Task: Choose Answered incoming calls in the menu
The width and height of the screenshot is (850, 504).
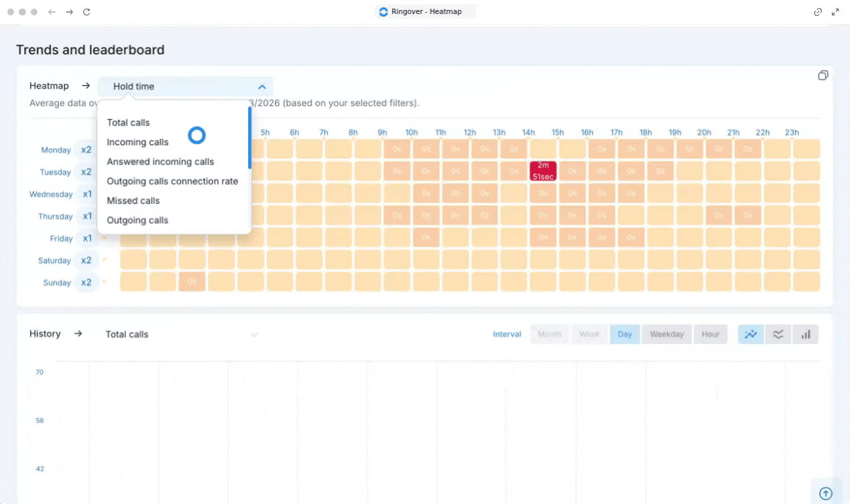Action: [160, 161]
